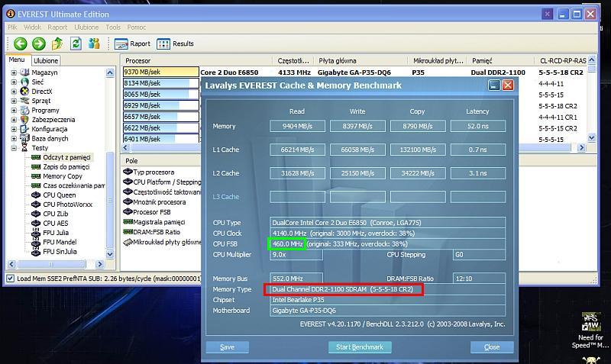Viewport: 611px width, 364px height.
Task: Select Baza danych tree item
Action: pos(50,138)
